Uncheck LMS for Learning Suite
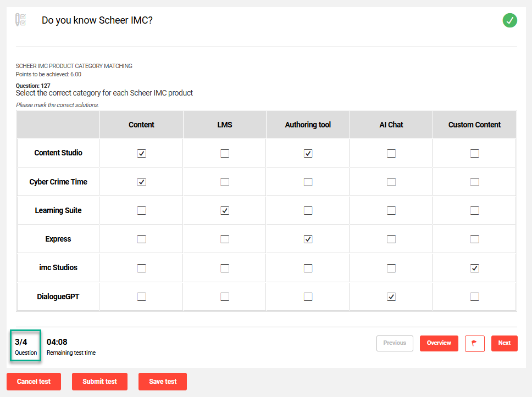This screenshot has width=532, height=397. point(225,210)
